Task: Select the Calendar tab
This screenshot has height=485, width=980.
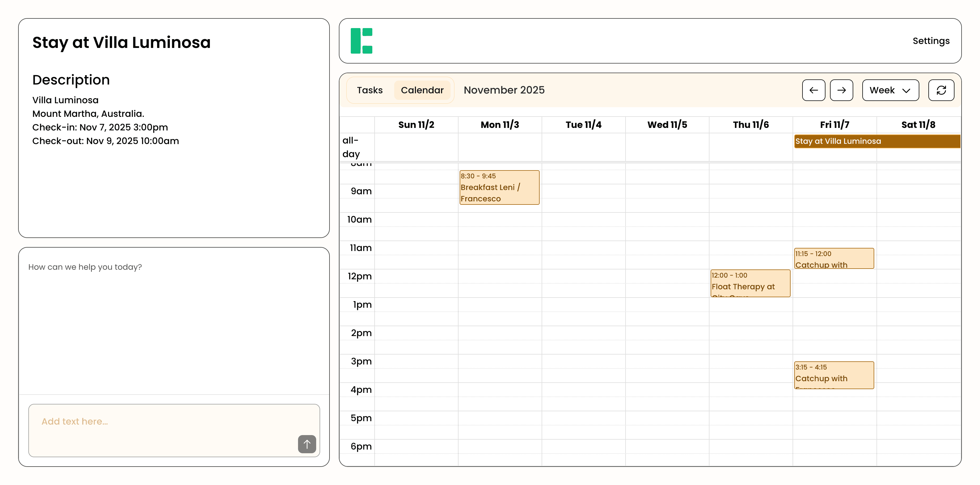Action: [422, 90]
